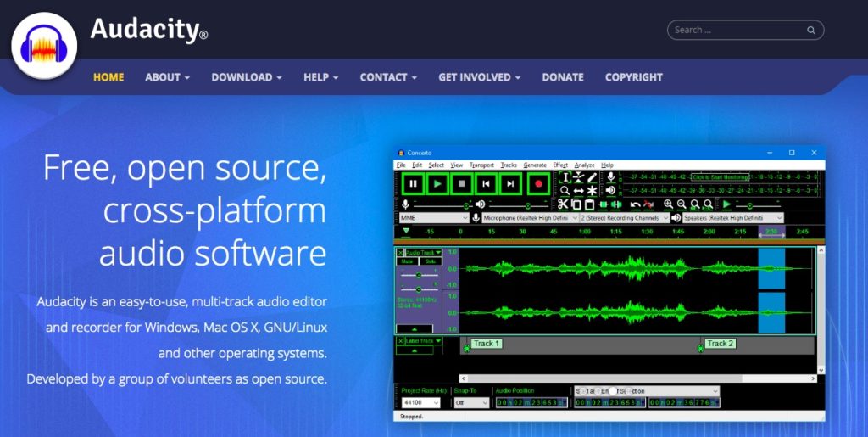This screenshot has height=437, width=868.
Task: Click the scissors Cut icon
Action: [563, 204]
